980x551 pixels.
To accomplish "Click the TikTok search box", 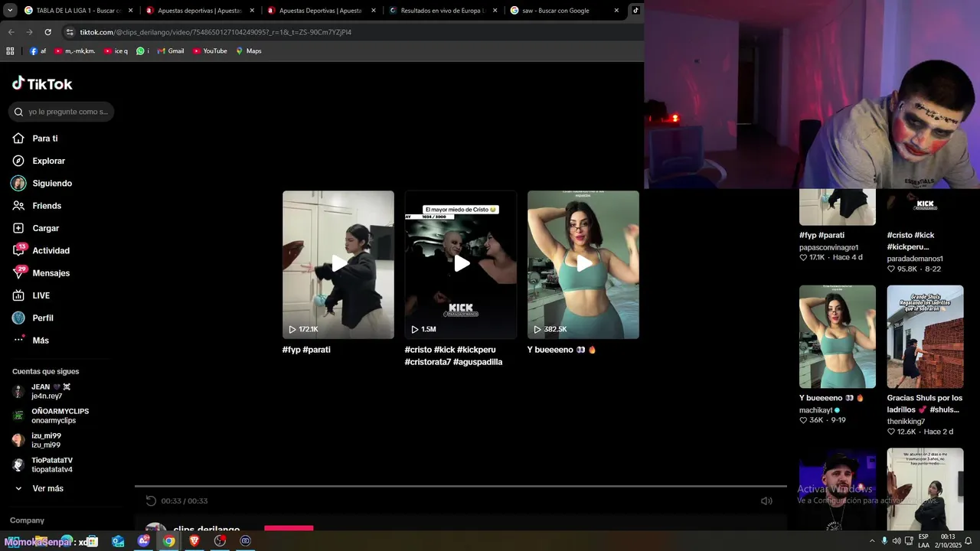I will pos(62,112).
